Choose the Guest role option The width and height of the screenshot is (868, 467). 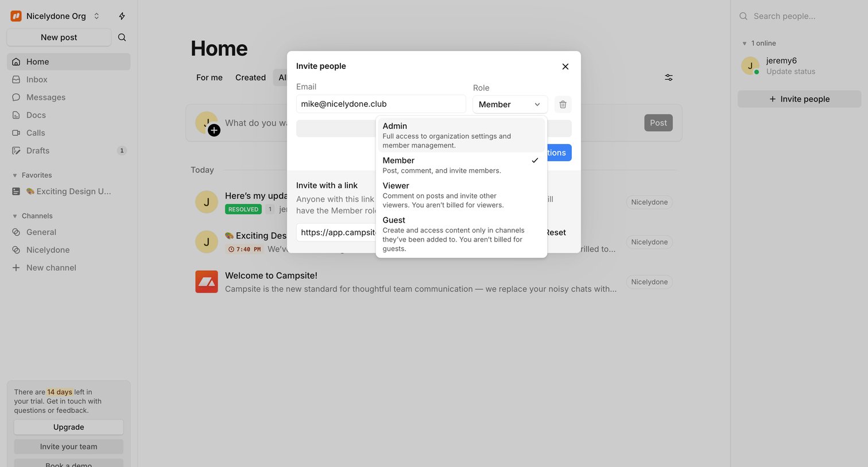click(461, 234)
